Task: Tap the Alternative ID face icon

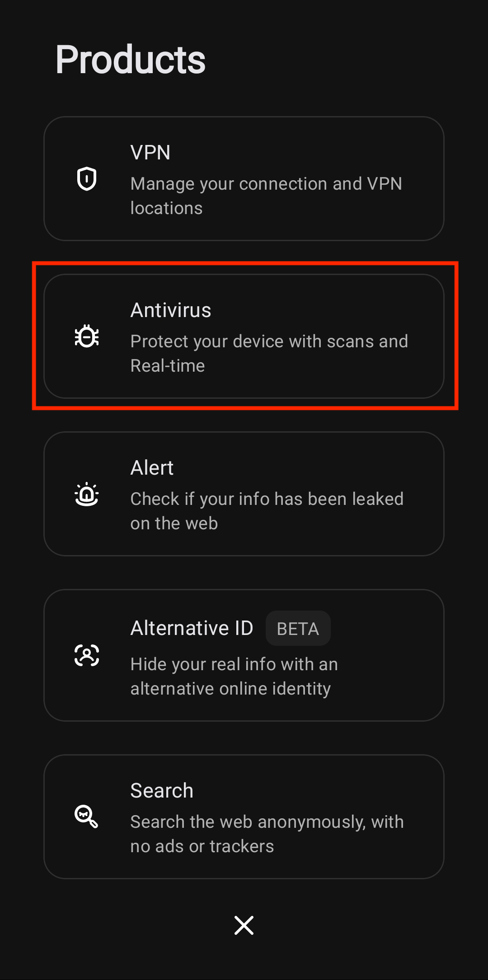Action: pyautogui.click(x=87, y=655)
